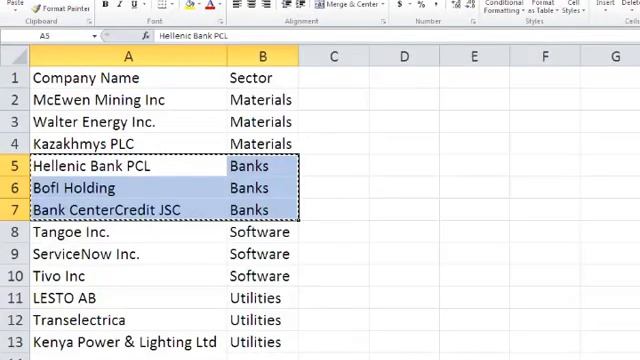Open Number dialog launcher
The image size is (640, 360).
[x=473, y=22]
